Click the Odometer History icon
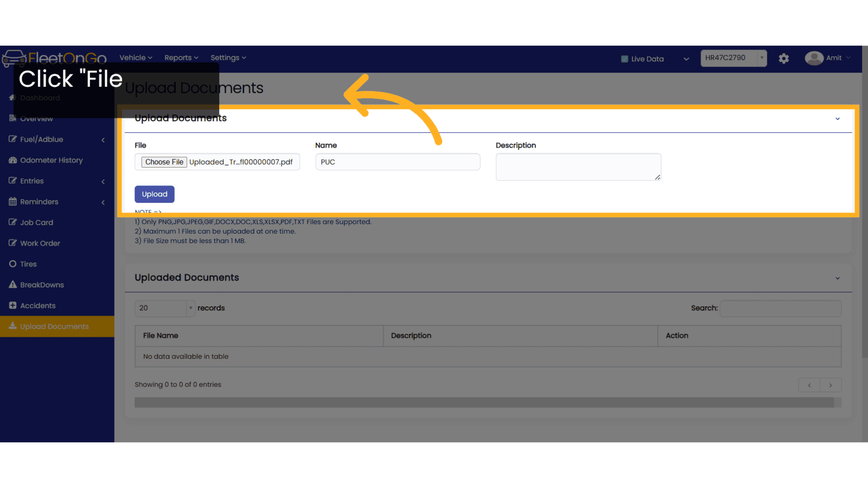Screen dimensions: 868x488 [12, 160]
